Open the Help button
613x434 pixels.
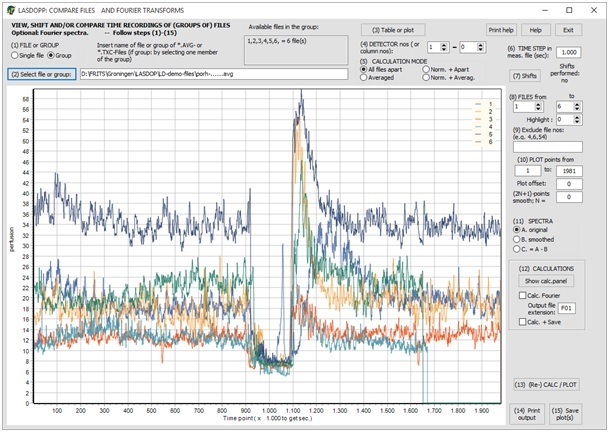click(536, 30)
